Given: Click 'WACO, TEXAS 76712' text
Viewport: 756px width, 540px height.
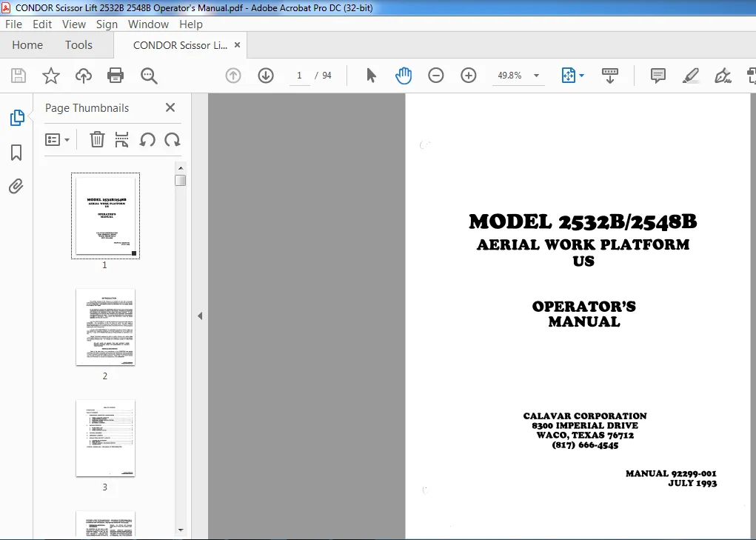Looking at the screenshot, I should point(585,435).
